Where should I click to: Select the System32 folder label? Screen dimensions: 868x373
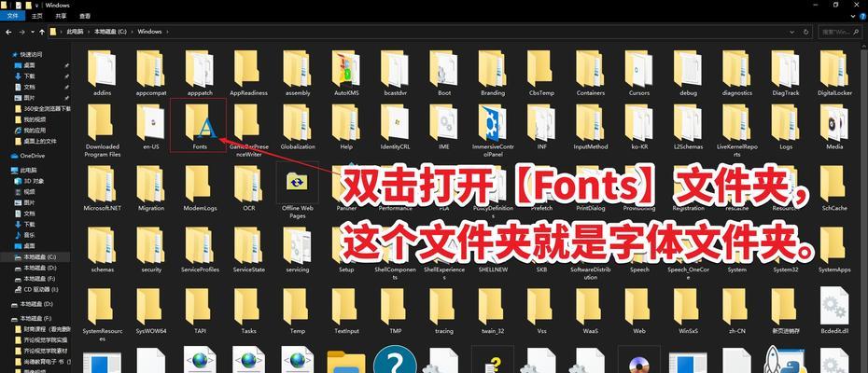[786, 269]
